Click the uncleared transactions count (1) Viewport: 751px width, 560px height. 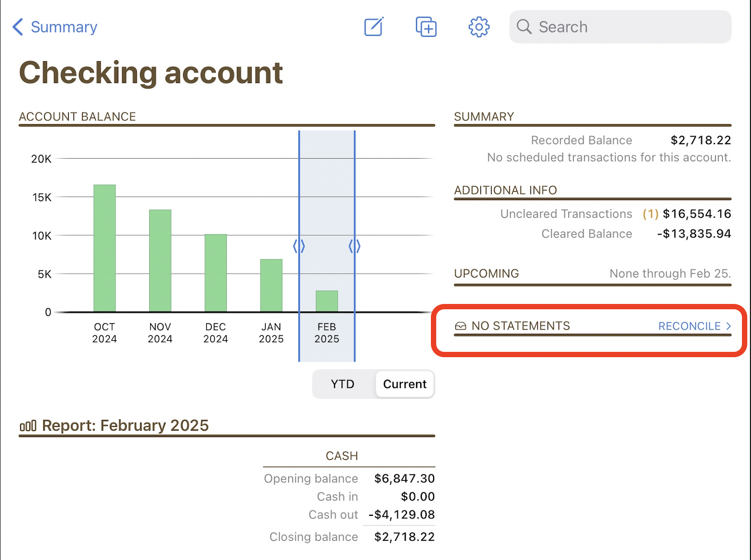pyautogui.click(x=650, y=214)
